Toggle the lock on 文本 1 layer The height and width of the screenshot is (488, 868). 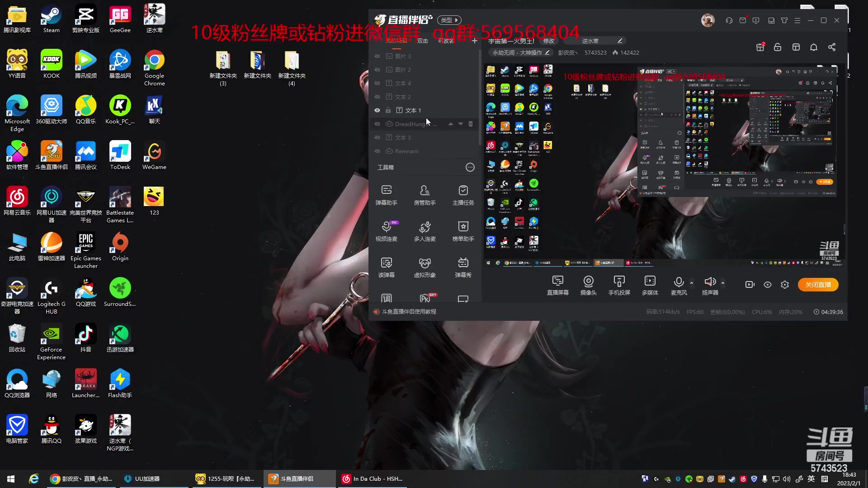[x=388, y=110]
